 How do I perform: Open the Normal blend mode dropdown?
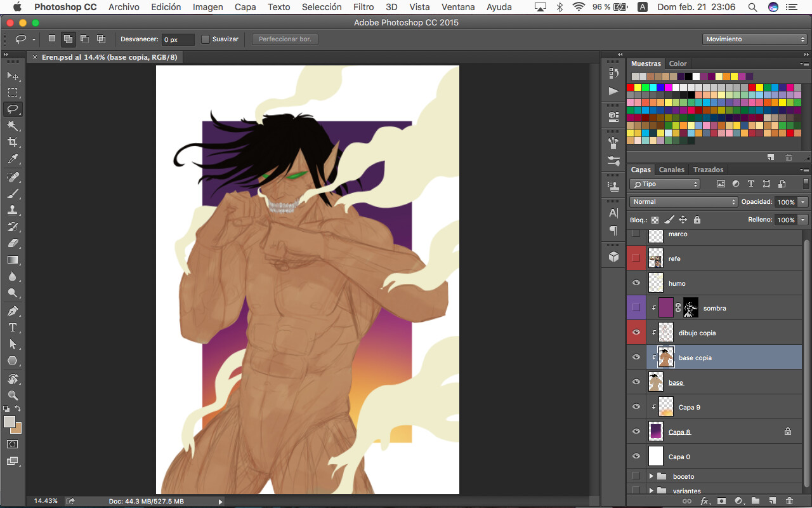click(x=684, y=202)
